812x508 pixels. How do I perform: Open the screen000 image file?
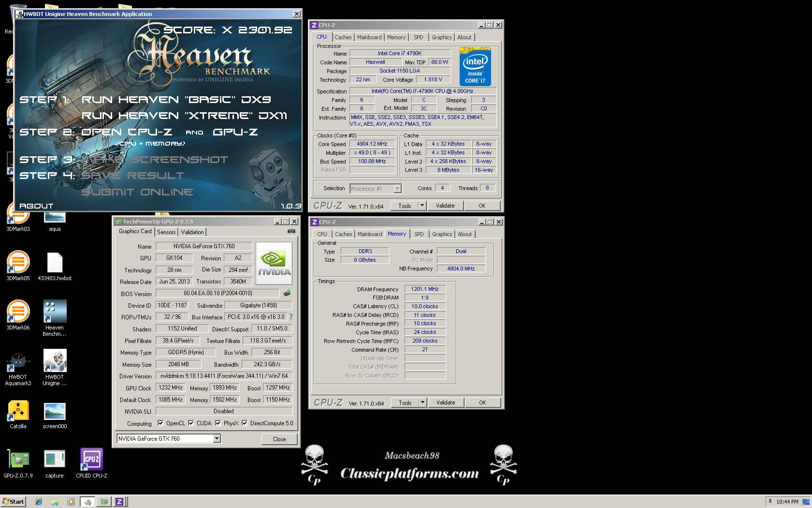55,415
